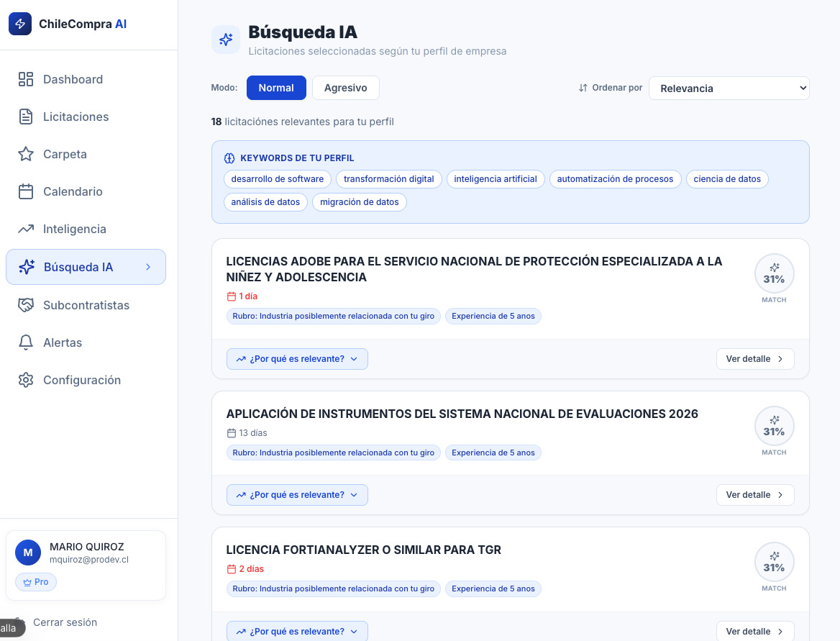Open Licencia Fortianalyzer o similar para TGR title
The image size is (840, 641).
[x=364, y=550]
